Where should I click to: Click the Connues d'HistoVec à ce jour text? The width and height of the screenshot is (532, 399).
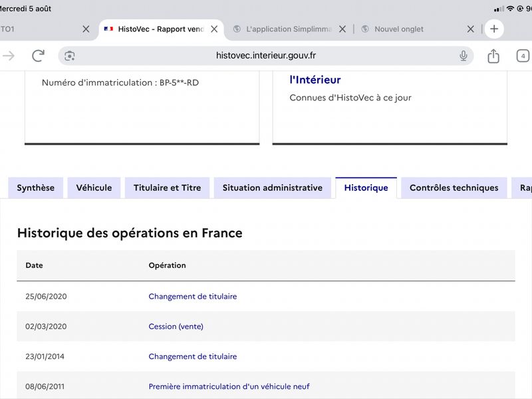pyautogui.click(x=350, y=98)
